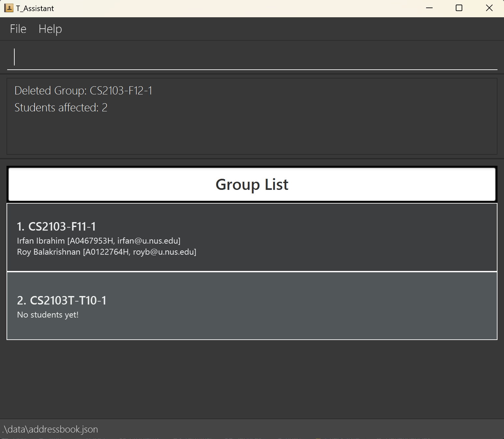
Task: Maximize the T_Assistant window
Action: [x=459, y=8]
